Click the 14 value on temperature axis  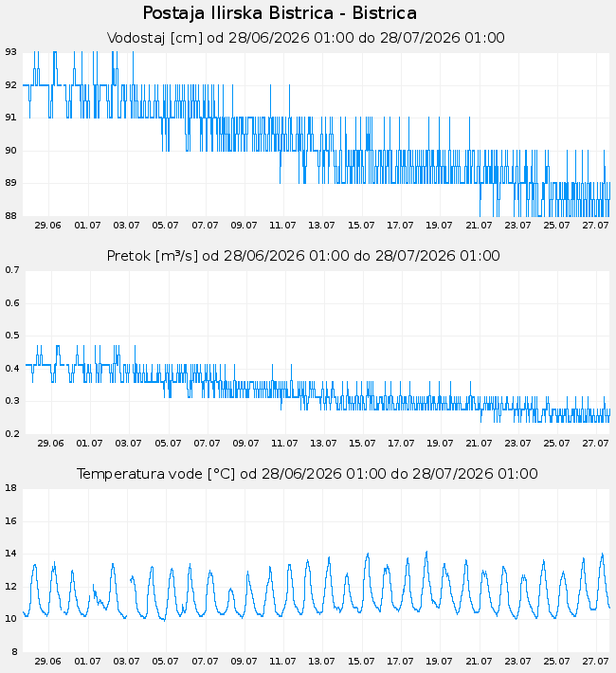[10, 554]
